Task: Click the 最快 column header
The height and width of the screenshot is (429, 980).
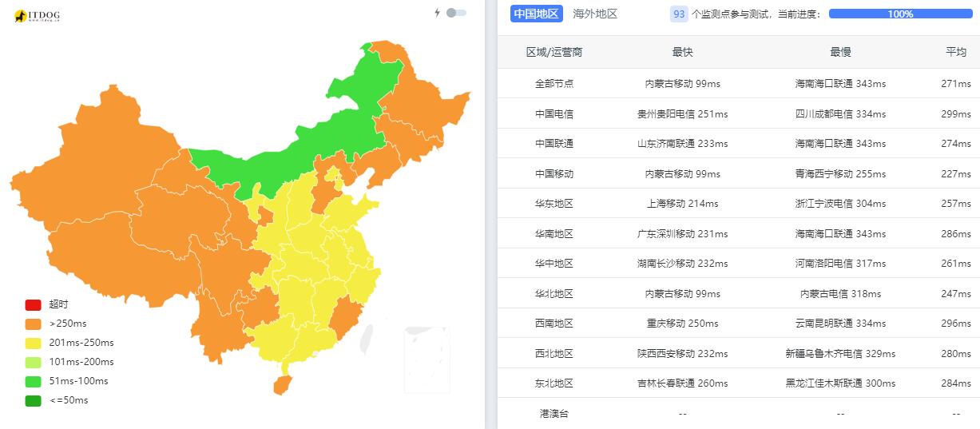Action: pyautogui.click(x=683, y=52)
